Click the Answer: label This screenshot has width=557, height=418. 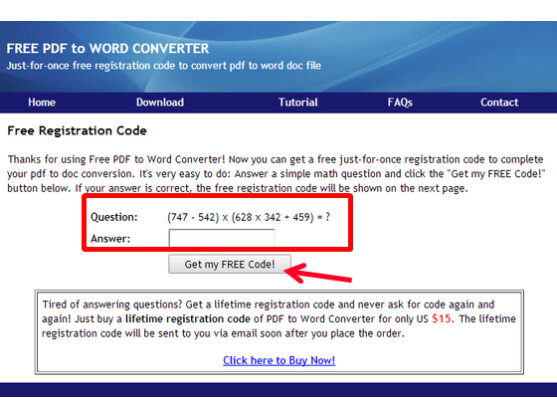110,239
